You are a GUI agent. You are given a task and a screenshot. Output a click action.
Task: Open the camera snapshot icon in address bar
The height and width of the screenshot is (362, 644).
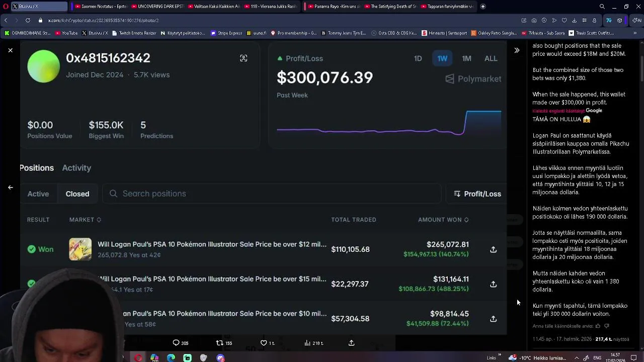[x=534, y=21]
